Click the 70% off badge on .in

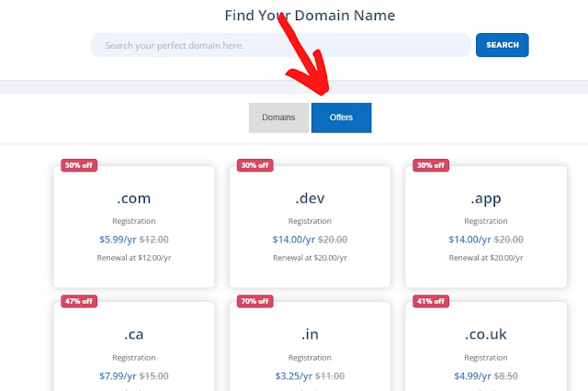coord(255,301)
